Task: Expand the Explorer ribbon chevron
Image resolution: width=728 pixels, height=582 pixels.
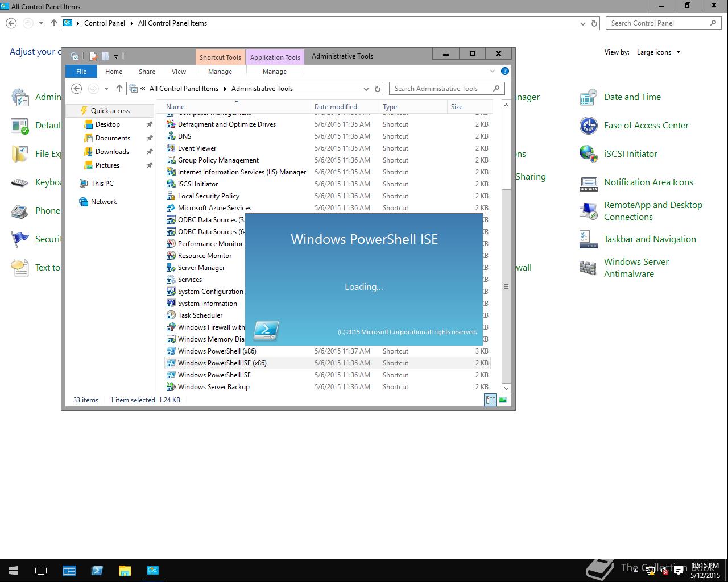Action: [x=493, y=72]
